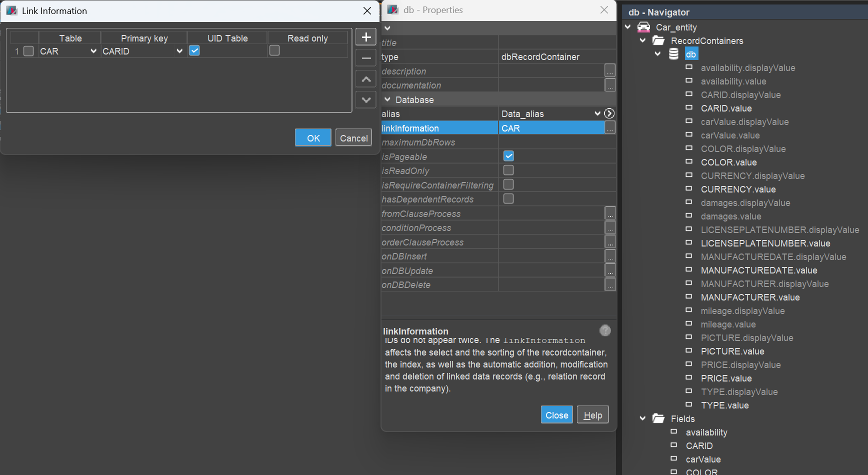Open the Table dropdown showing CAR
Image resolution: width=868 pixels, height=475 pixels.
[x=93, y=51]
